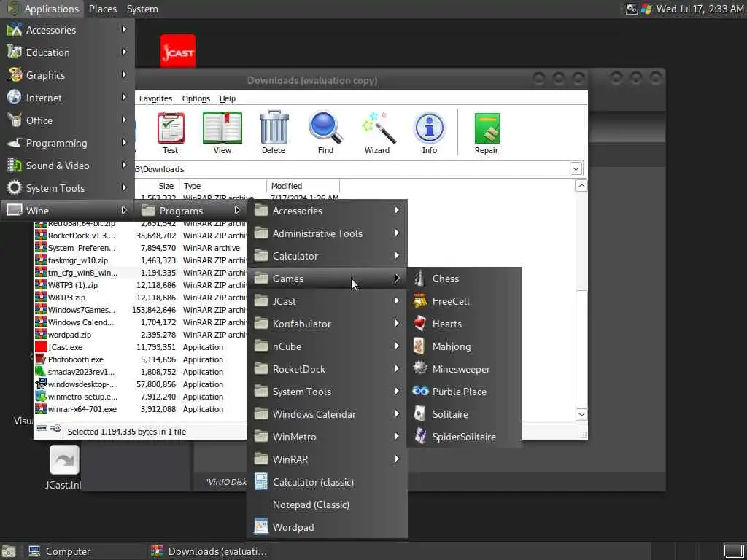Open the Places menu in top panel

pos(102,9)
